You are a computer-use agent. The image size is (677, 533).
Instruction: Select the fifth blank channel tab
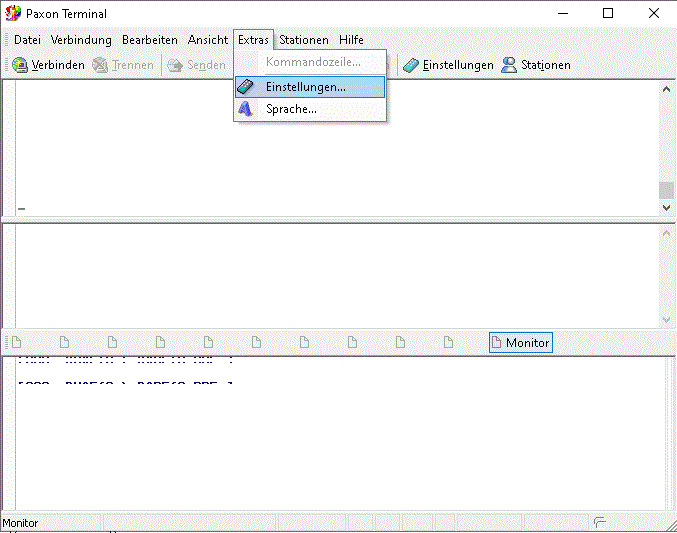[209, 343]
